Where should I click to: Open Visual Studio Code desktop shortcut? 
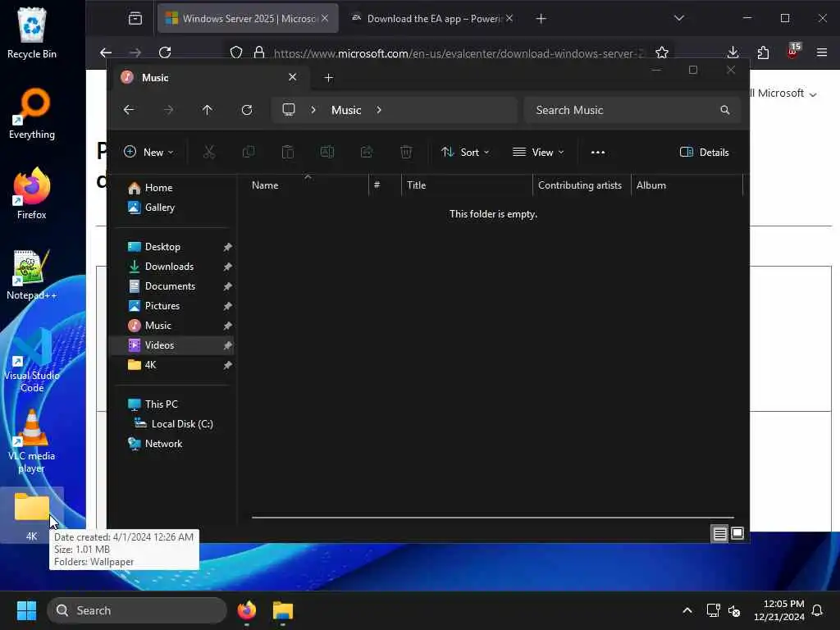(32, 361)
